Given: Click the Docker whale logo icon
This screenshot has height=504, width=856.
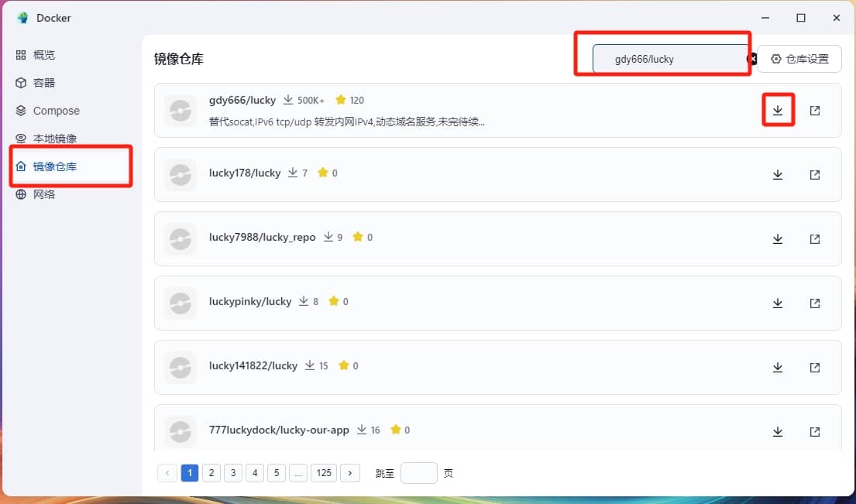Looking at the screenshot, I should coord(22,18).
